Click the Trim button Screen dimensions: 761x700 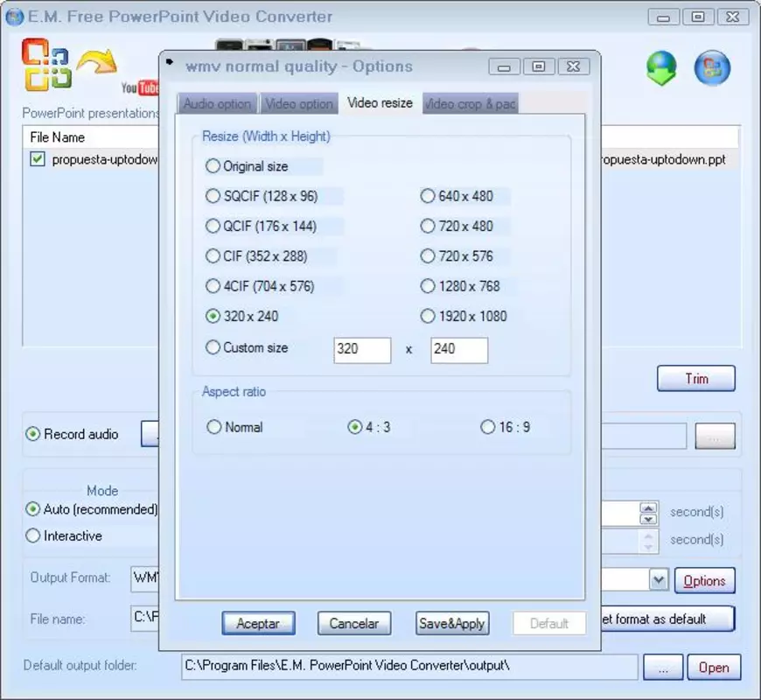[x=696, y=379]
